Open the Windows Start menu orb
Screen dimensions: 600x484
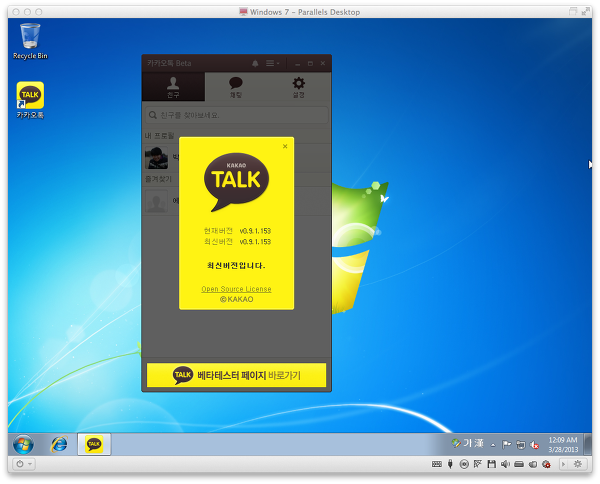pyautogui.click(x=23, y=444)
